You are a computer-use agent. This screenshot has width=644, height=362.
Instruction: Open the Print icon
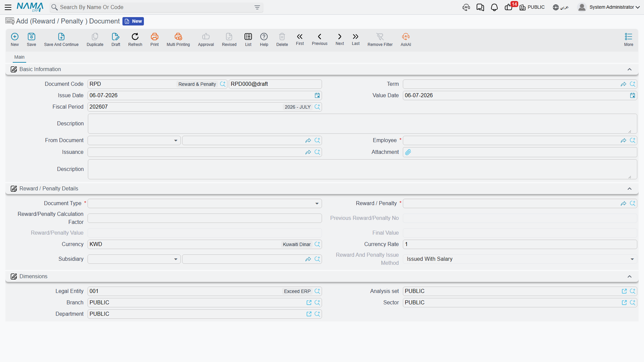[x=155, y=37]
